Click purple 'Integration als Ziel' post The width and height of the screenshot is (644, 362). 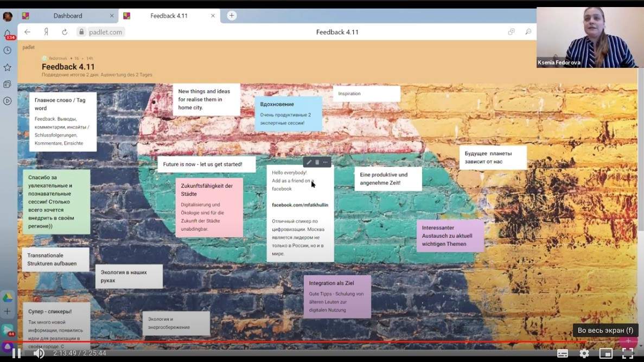[337, 296]
